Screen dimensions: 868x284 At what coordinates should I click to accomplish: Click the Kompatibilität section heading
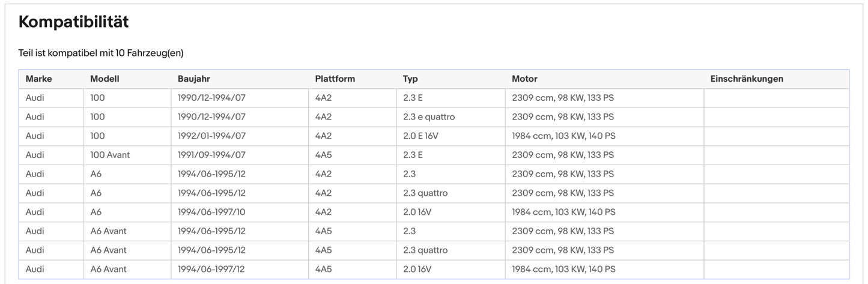(73, 22)
